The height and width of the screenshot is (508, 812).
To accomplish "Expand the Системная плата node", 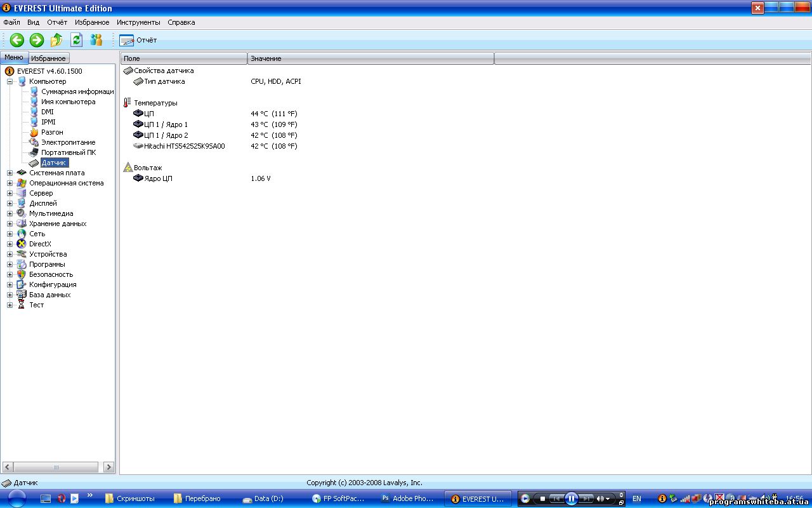I will [10, 173].
